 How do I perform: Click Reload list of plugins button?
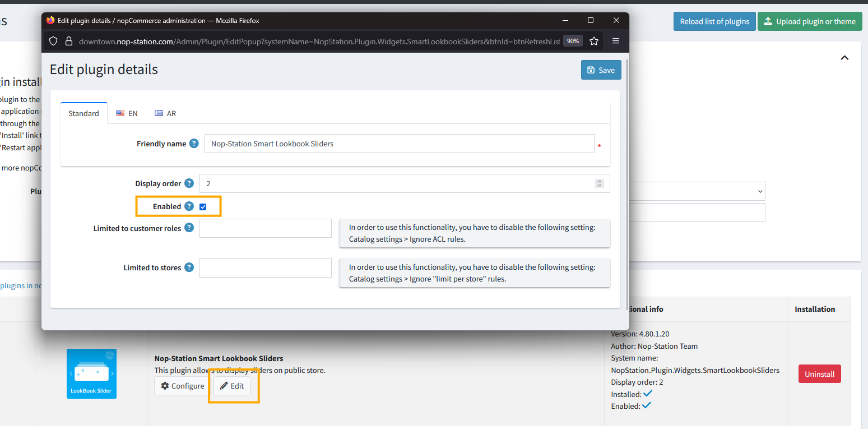point(714,21)
